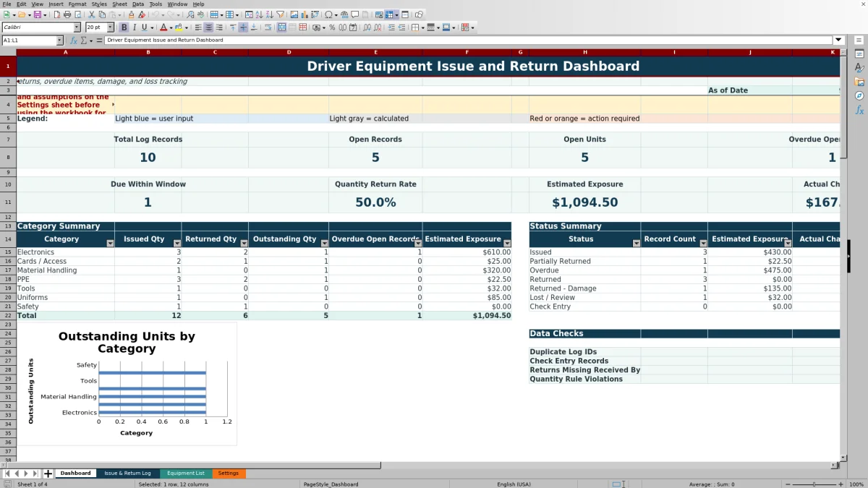
Task: Click English (USA) language in status bar
Action: tap(514, 484)
